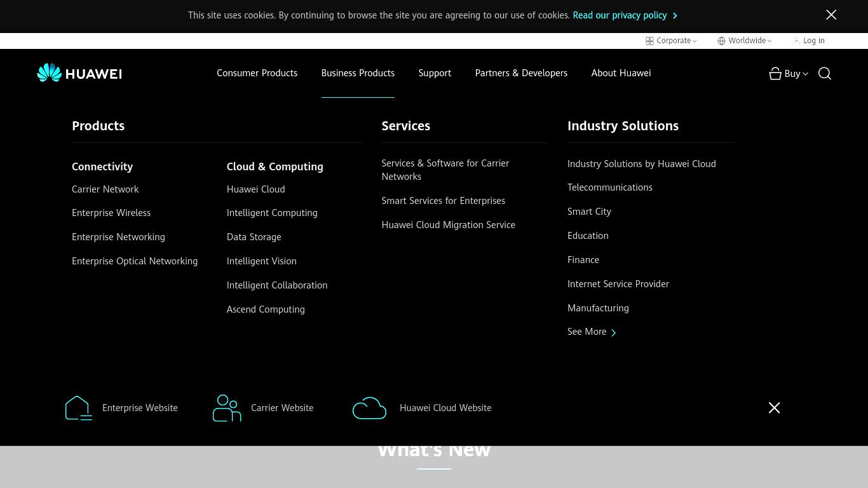The image size is (868, 488).
Task: Select Intelligent Vision
Action: click(261, 261)
